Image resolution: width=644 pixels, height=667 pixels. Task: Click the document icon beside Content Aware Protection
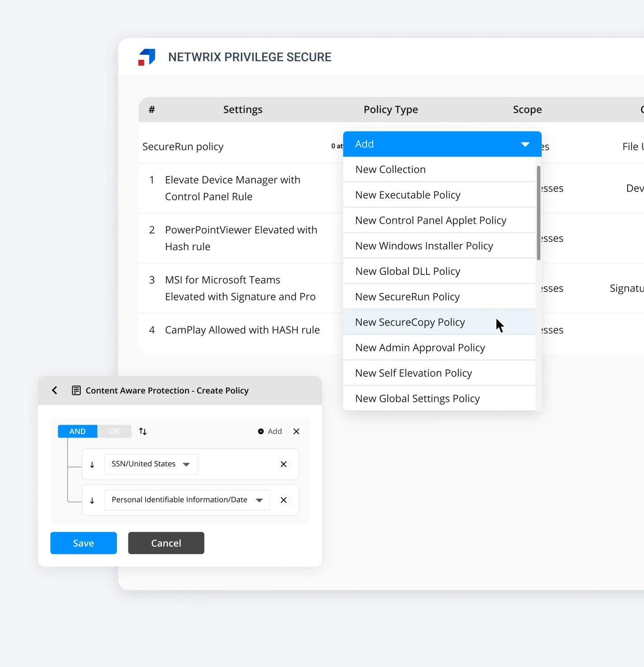pos(76,390)
